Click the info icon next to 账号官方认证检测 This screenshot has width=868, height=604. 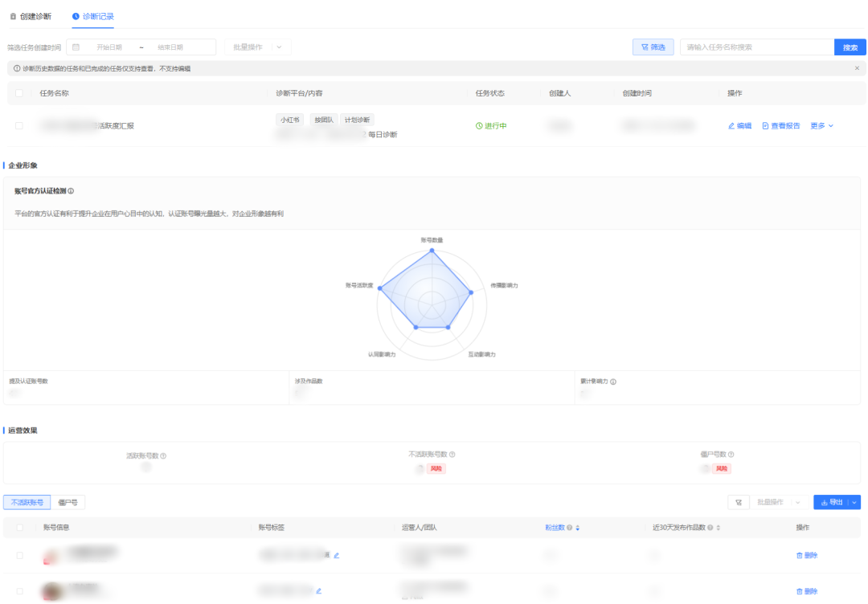72,191
